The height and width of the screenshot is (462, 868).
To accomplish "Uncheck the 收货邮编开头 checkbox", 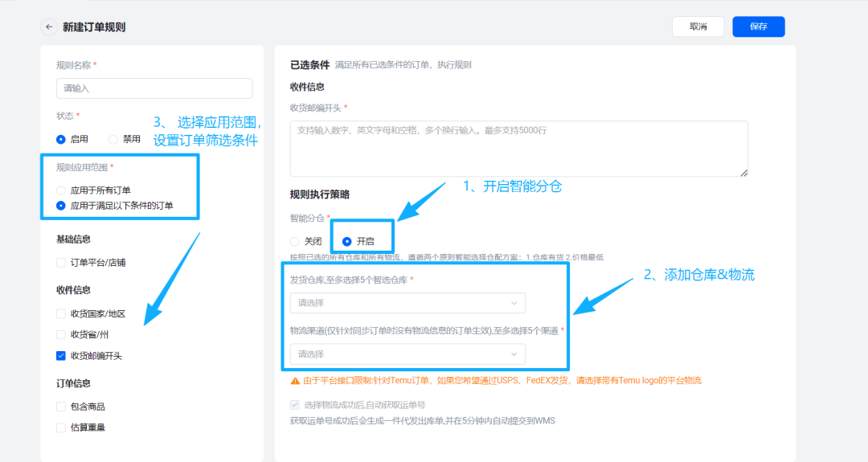I will tap(61, 355).
